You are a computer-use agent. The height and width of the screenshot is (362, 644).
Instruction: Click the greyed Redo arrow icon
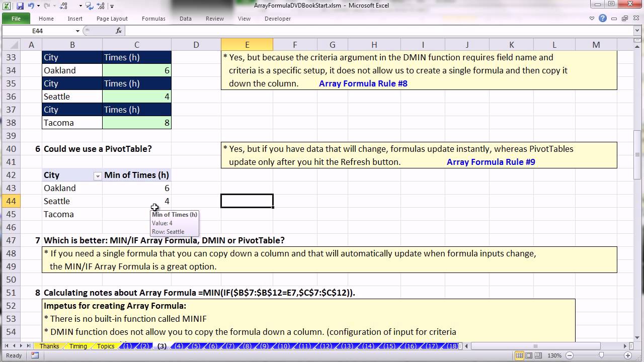[46, 6]
